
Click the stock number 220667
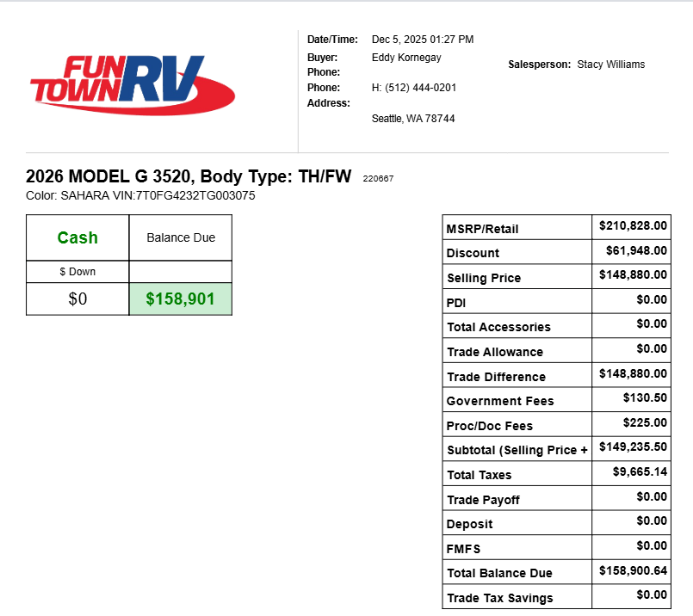379,179
